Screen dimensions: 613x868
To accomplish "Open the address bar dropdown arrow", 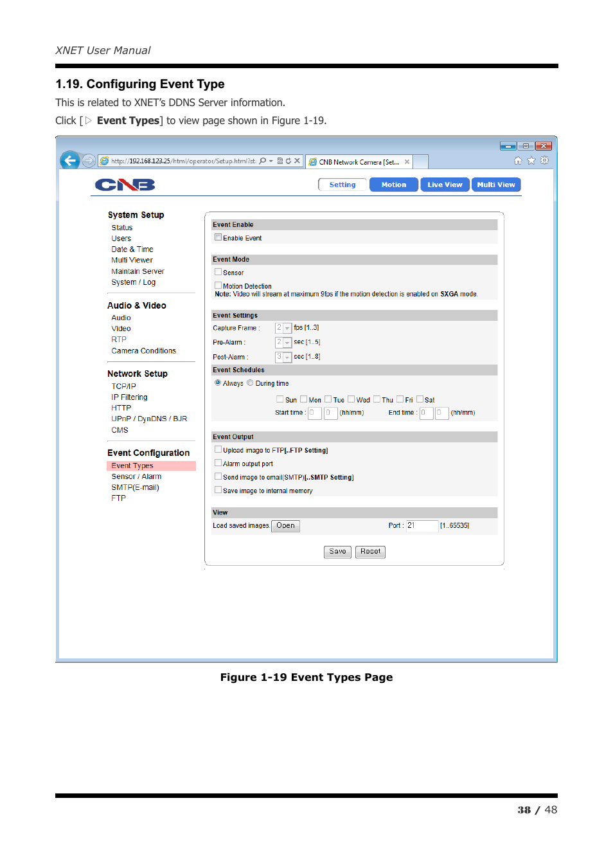I will point(271,161).
